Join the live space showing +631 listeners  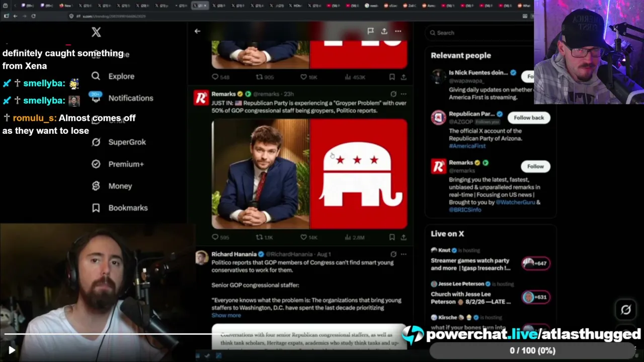(535, 297)
